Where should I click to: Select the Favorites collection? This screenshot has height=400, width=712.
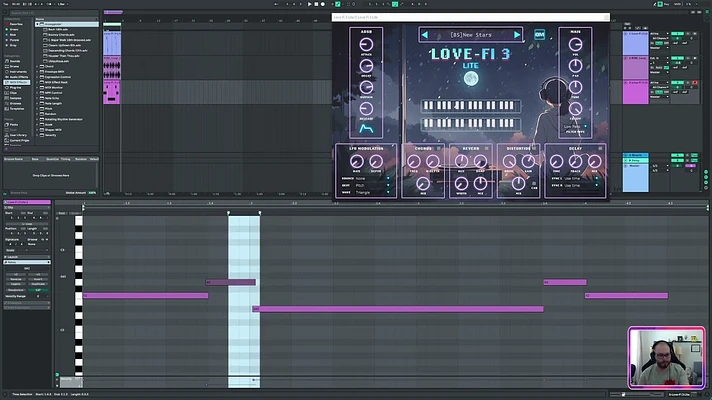pos(14,24)
